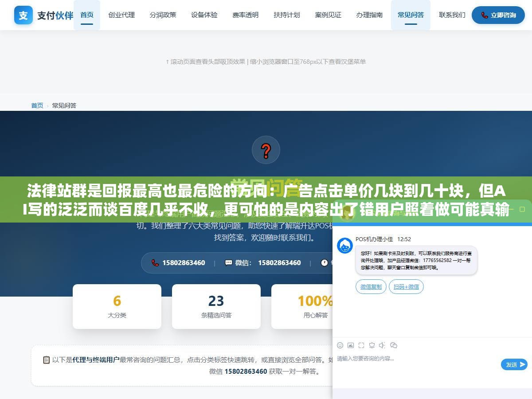Click the rate service icon in chat
Image resolution: width=532 pixels, height=399 pixels.
372,345
